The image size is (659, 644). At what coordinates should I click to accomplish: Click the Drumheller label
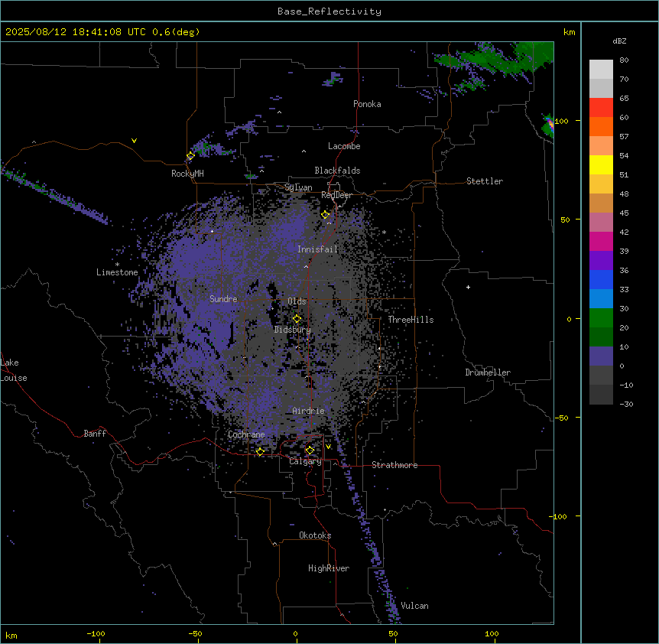pos(488,372)
